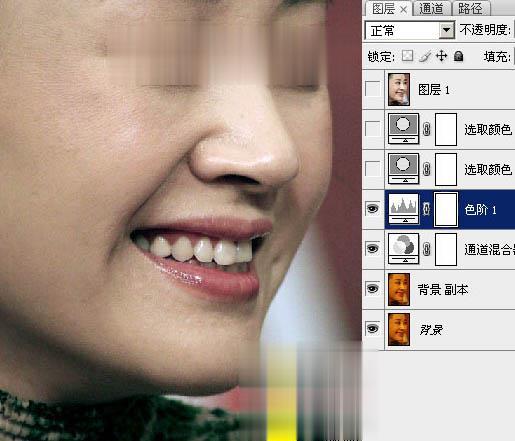515x441 pixels.
Task: Click link icon on 色阶 1 layer
Action: click(427, 209)
